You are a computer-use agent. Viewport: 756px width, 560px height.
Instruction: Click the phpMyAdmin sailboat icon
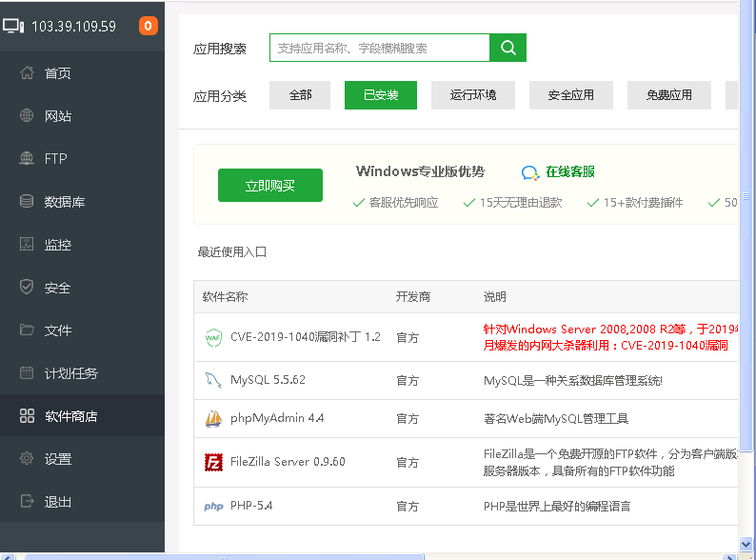click(x=213, y=418)
